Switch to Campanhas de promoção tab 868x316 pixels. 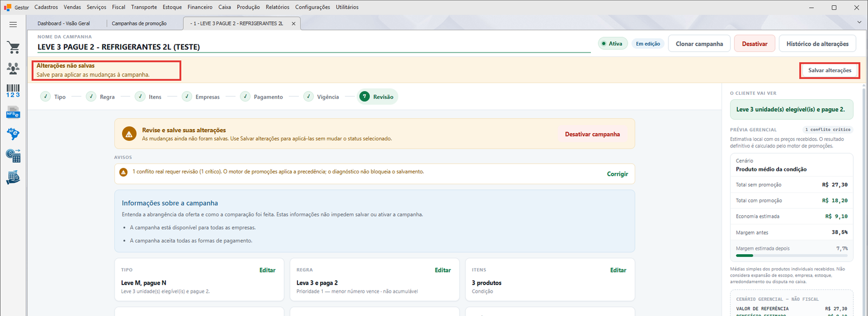139,23
